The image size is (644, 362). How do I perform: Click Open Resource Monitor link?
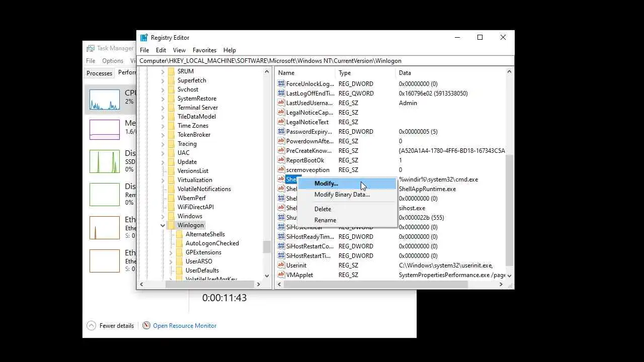(185, 326)
